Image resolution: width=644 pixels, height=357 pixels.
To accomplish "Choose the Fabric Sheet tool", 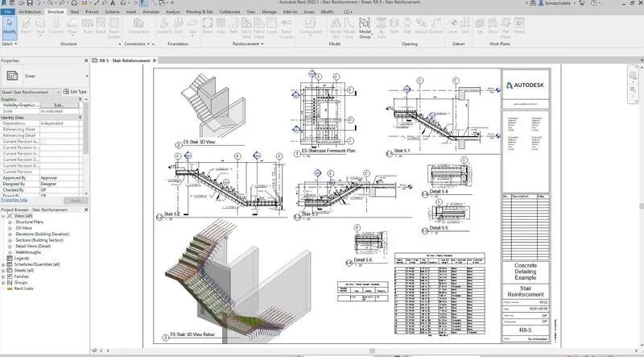I will pyautogui.click(x=258, y=27).
